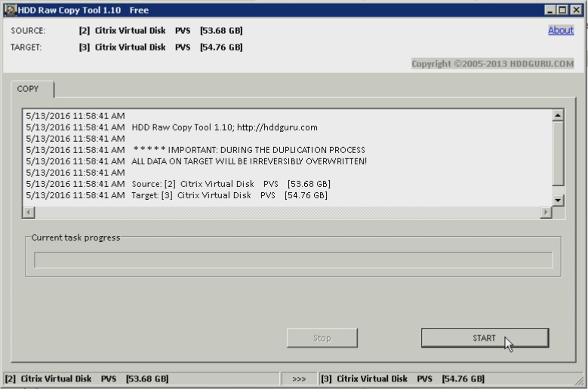588x389 pixels.
Task: Click the Current task progress bar
Action: (293, 260)
